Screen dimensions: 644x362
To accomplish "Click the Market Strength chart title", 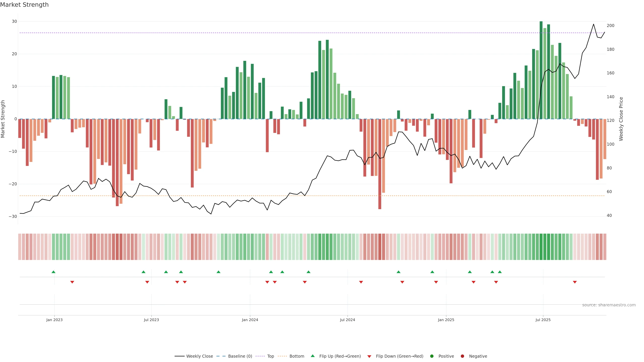I will coord(24,5).
